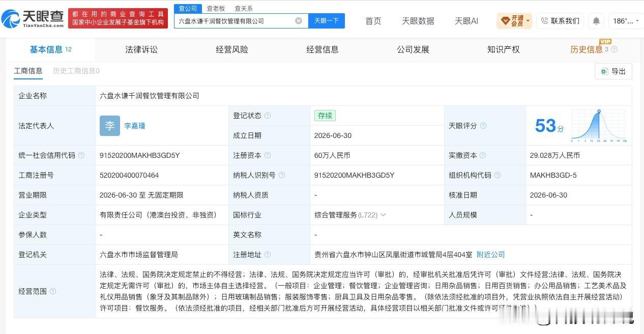Expand the 综合管理服务 industry dropdown

tap(383, 215)
